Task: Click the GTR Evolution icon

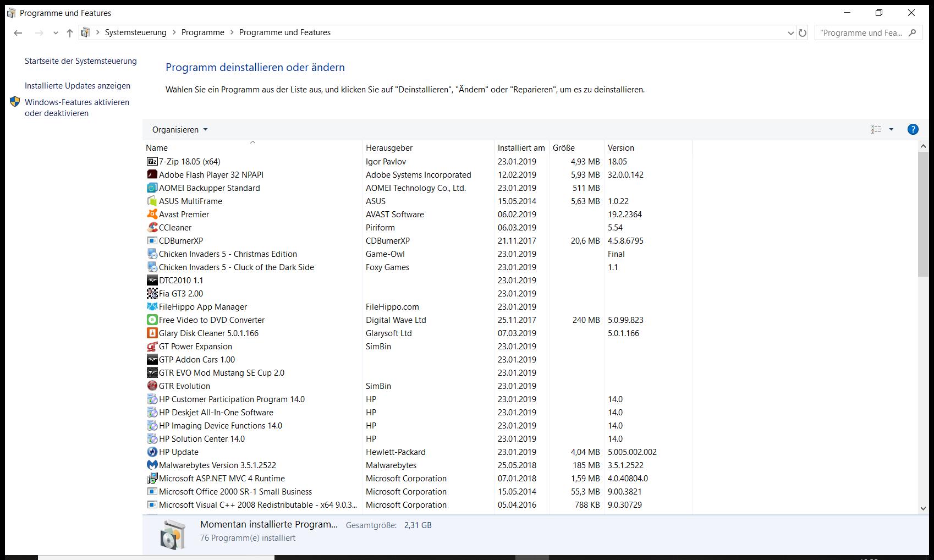Action: [x=152, y=386]
